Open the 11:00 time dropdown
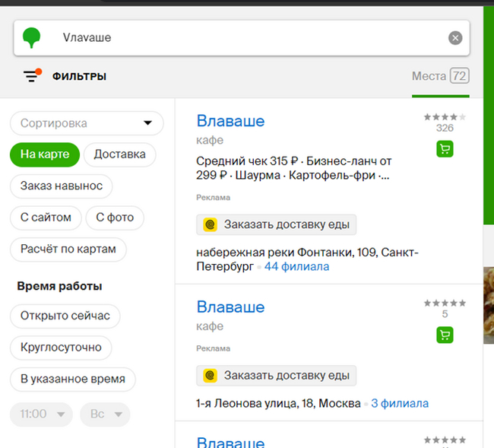 coord(41,415)
